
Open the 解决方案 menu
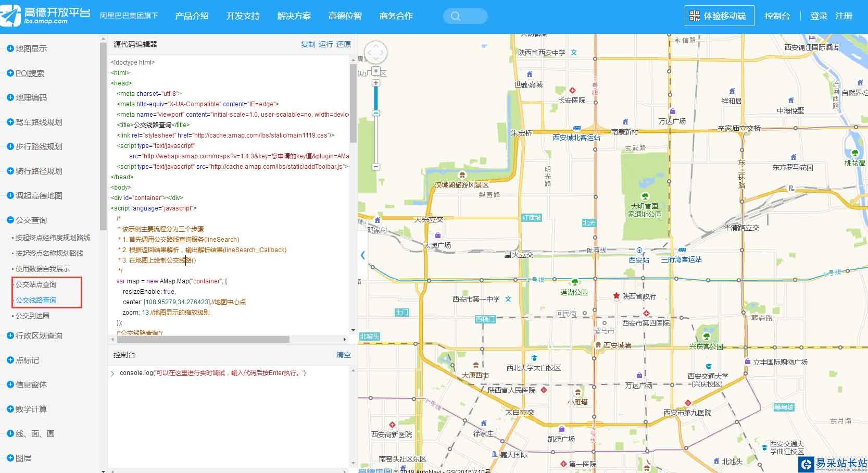click(294, 16)
